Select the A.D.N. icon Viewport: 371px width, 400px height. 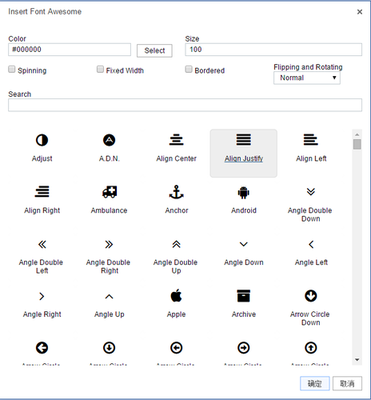coord(109,140)
